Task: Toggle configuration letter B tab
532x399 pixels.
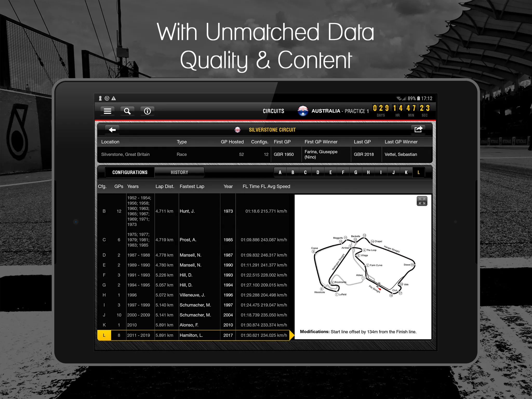Action: (292, 172)
